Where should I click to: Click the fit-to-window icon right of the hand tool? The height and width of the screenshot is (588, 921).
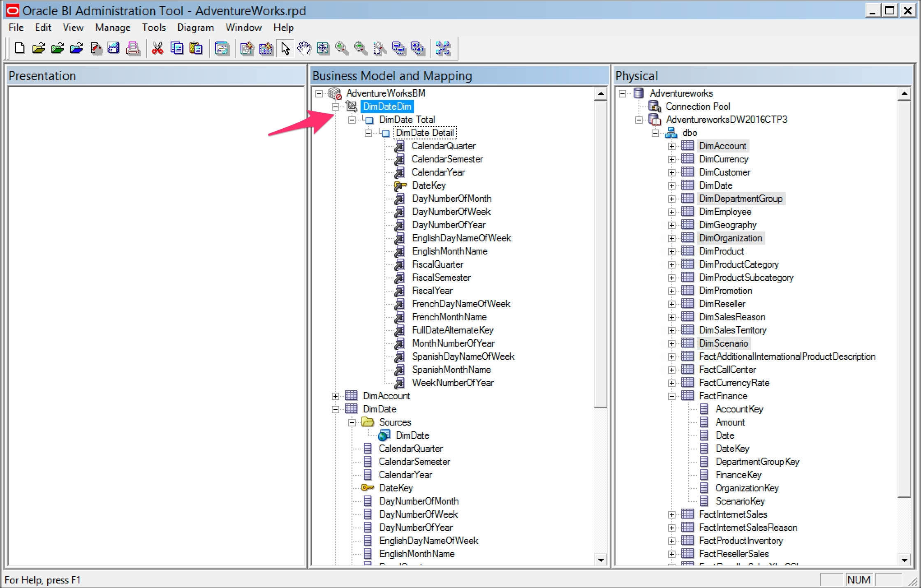click(323, 49)
